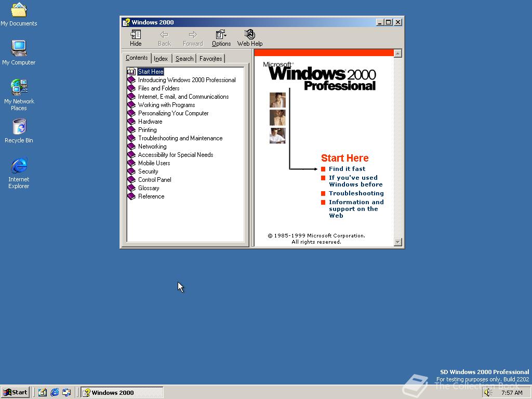Switch to the Favorites tab
Viewport: 532px width, 399px height.
[x=211, y=59]
